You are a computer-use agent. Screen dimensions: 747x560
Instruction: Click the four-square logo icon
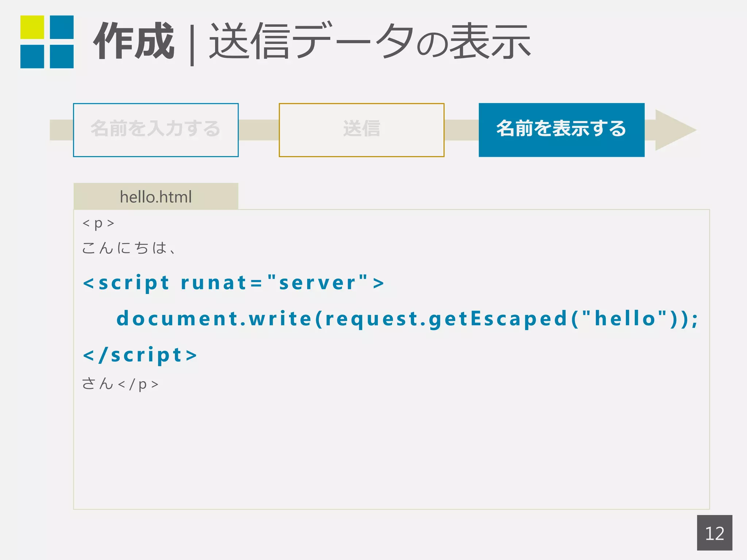pyautogui.click(x=47, y=42)
